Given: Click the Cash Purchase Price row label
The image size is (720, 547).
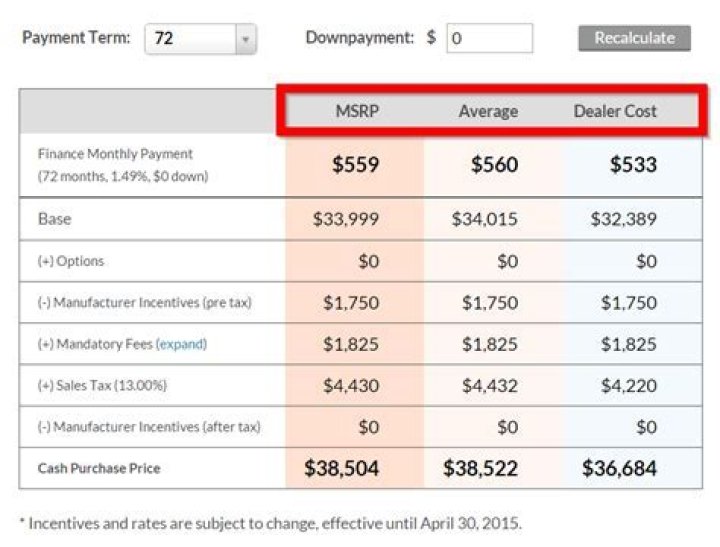Looking at the screenshot, I should (98, 468).
